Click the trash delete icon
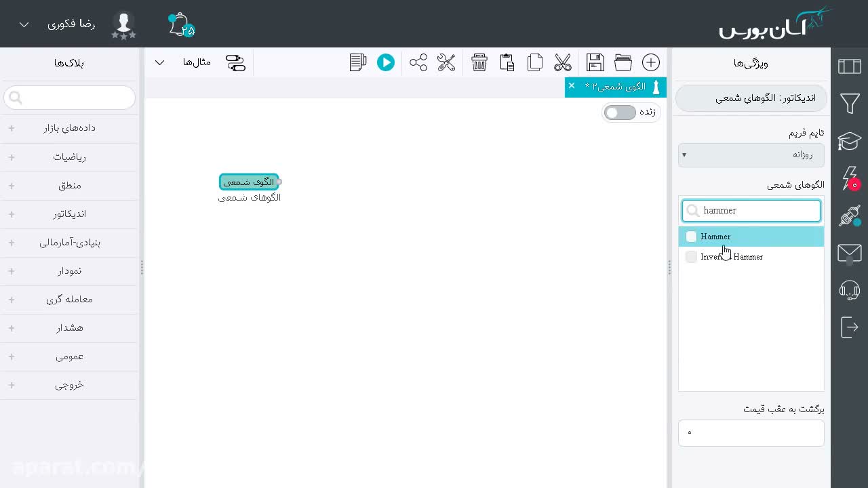Viewport: 868px width, 488px height. pos(479,62)
